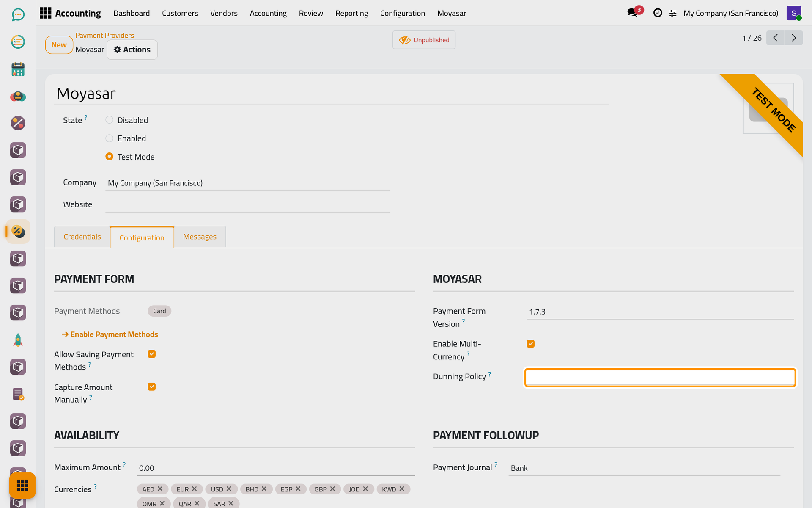Open the sliders settings icon in top bar
The image size is (812, 508).
tap(673, 14)
